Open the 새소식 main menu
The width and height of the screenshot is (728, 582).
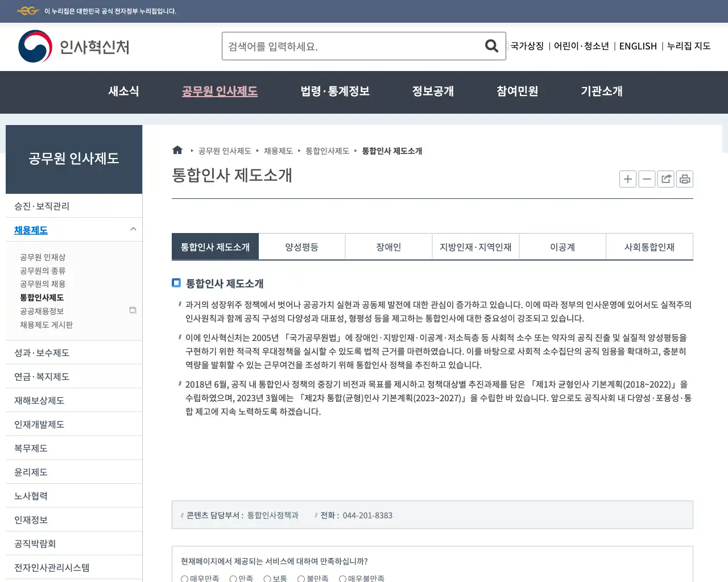coord(123,91)
